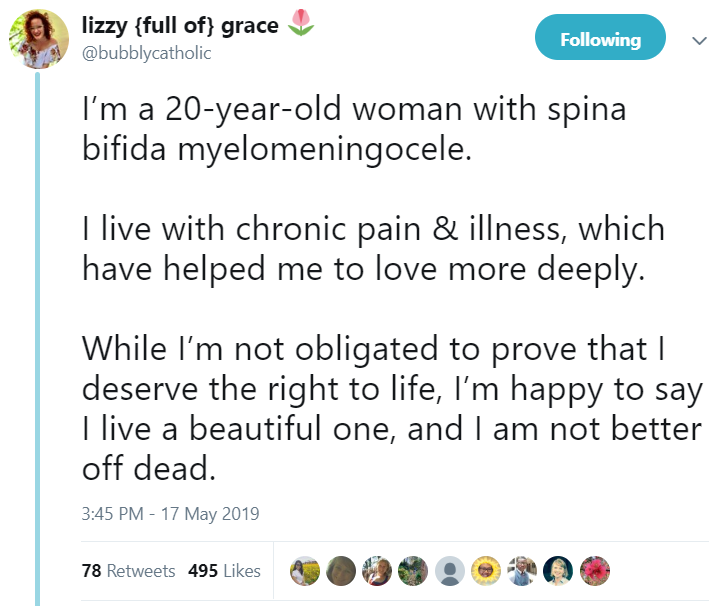This screenshot has width=720, height=606.
Task: Toggle the Following button
Action: coord(600,40)
